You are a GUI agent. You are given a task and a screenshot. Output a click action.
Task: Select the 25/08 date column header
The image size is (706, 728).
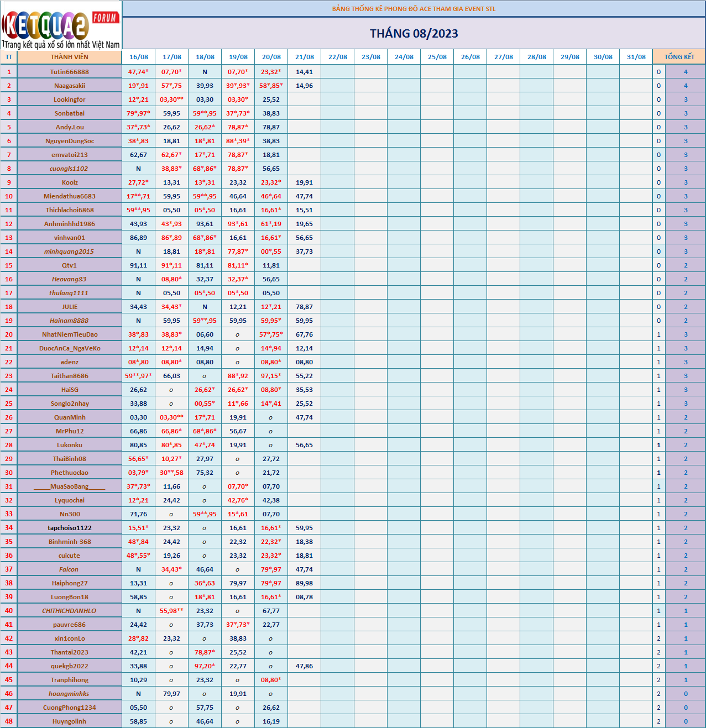point(437,57)
